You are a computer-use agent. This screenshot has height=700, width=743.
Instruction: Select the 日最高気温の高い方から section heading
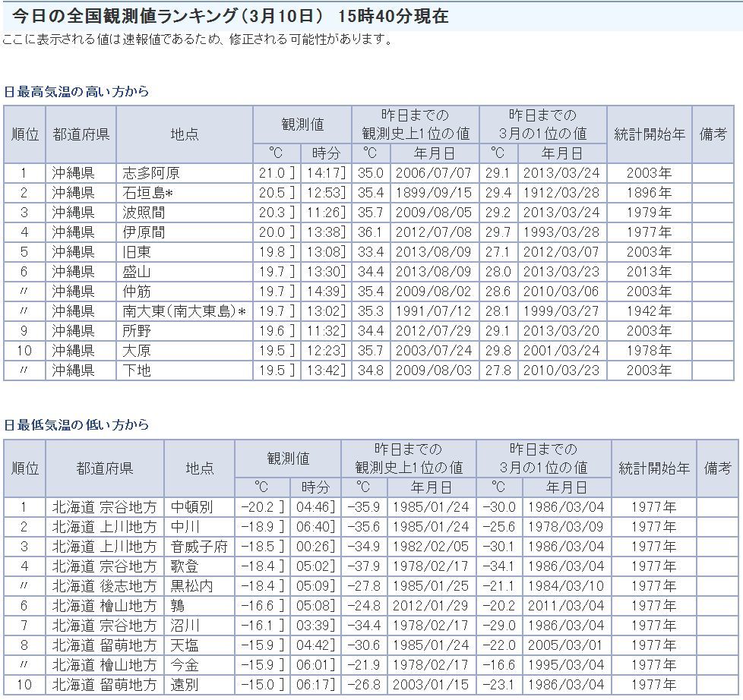pos(76,92)
